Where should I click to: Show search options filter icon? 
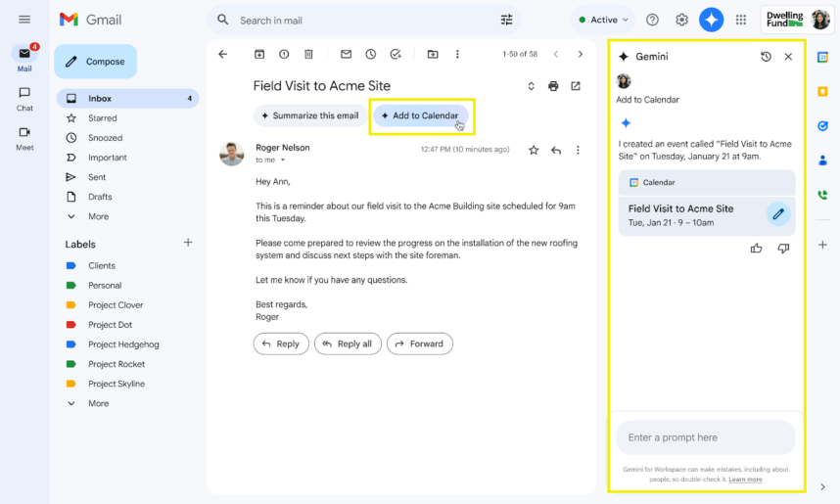click(506, 21)
